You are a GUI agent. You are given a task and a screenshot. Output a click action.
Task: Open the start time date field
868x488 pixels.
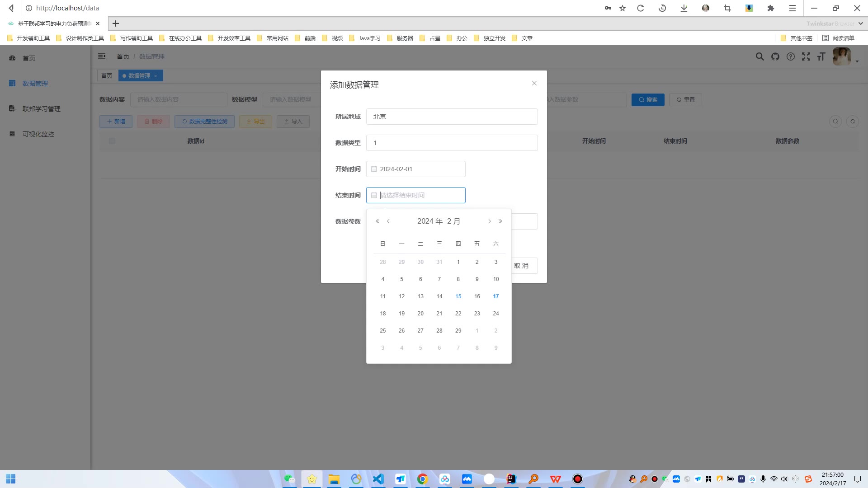415,169
